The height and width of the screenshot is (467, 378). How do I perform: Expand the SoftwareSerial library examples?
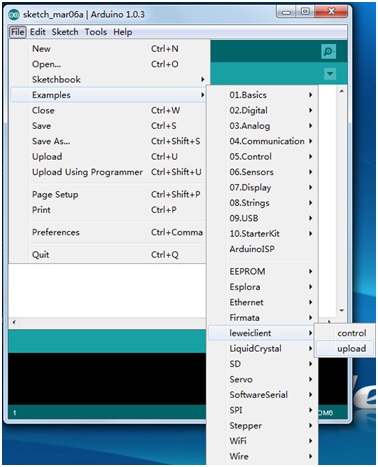pos(262,395)
